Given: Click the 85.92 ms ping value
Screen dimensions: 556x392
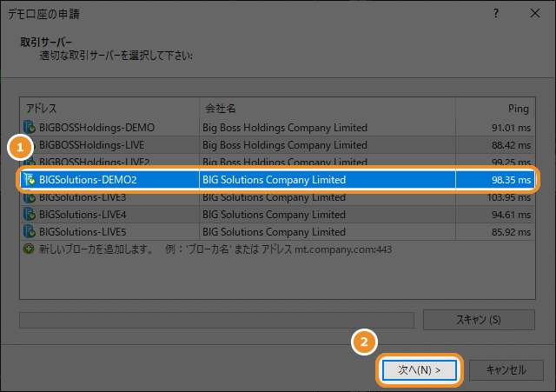Looking at the screenshot, I should point(511,232).
